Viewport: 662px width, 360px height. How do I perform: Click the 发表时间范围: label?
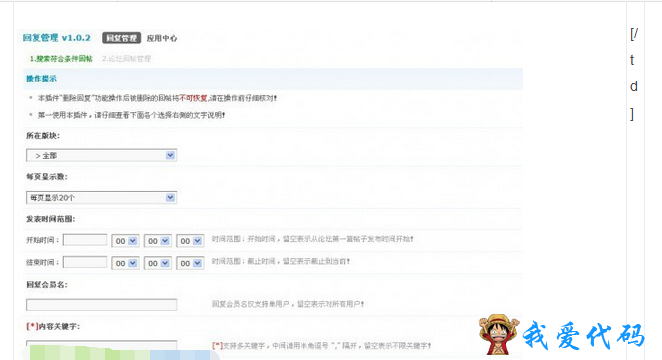tap(51, 219)
